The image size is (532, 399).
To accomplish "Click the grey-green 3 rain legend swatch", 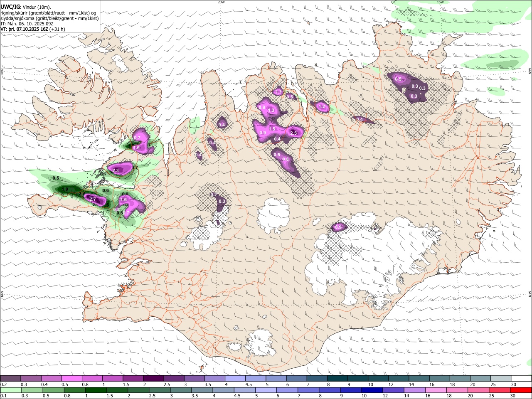I will coord(181,390).
